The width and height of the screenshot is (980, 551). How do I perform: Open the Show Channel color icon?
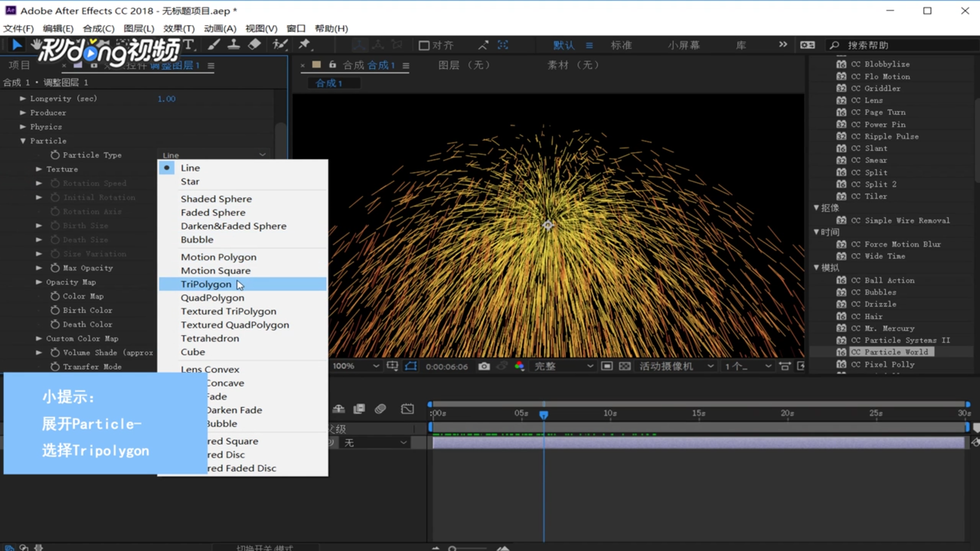tap(520, 366)
